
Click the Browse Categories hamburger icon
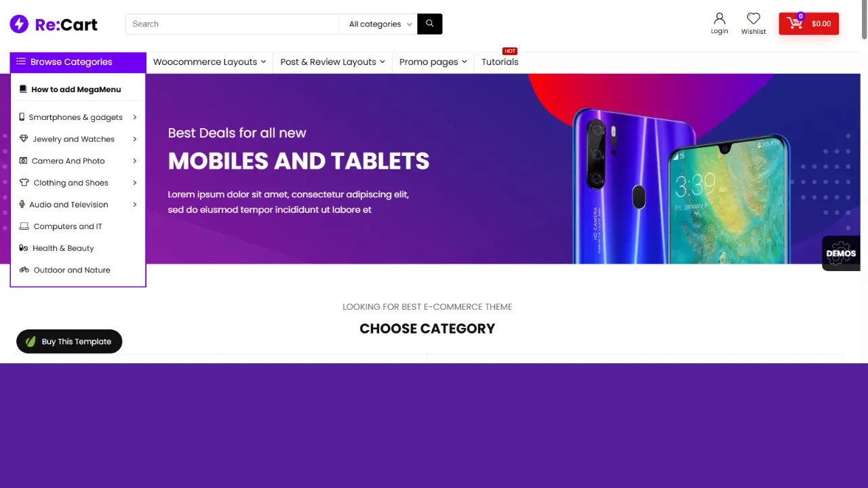tap(21, 62)
